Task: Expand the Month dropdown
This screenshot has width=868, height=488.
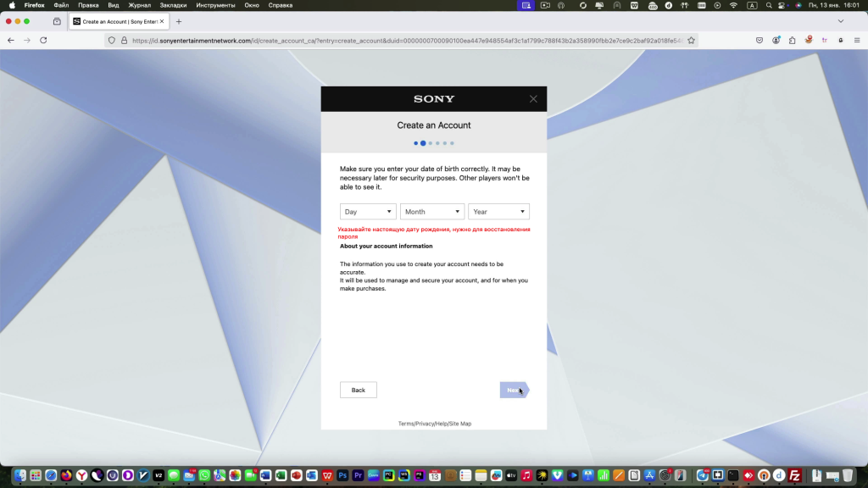Action: click(432, 212)
